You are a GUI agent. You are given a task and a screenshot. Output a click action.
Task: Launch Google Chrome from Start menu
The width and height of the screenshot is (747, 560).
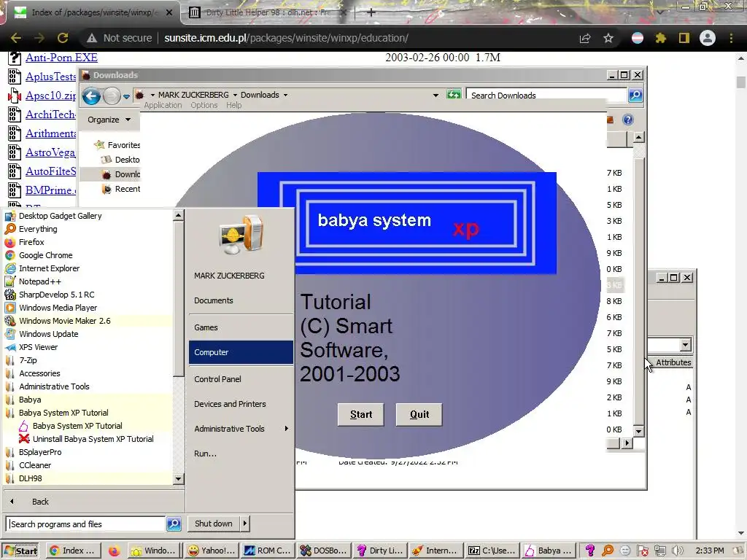[45, 255]
